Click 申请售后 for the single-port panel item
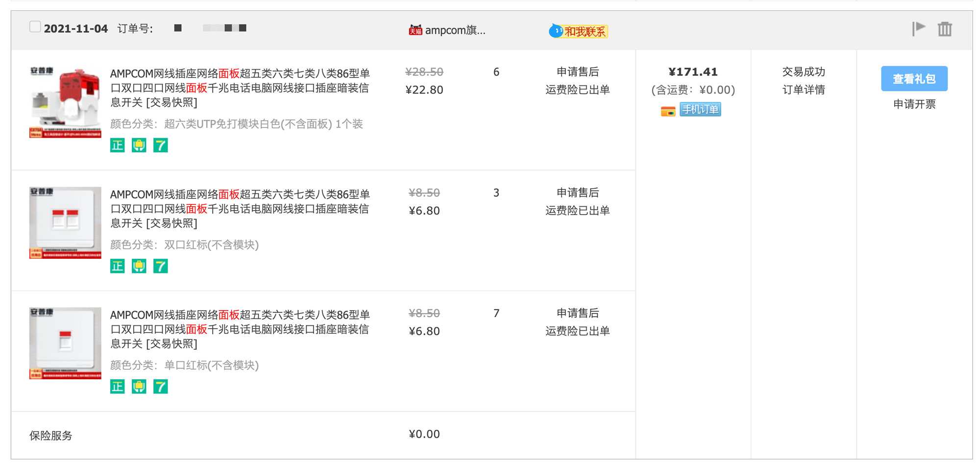Image resolution: width=980 pixels, height=464 pixels. tap(577, 313)
